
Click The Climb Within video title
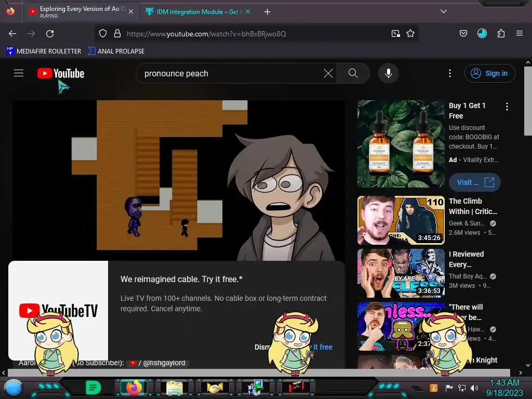[473, 206]
